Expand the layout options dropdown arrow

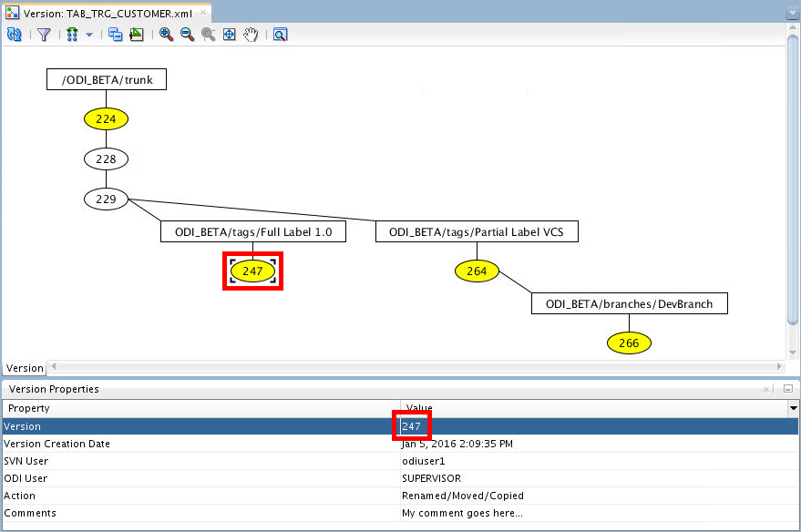[x=89, y=35]
